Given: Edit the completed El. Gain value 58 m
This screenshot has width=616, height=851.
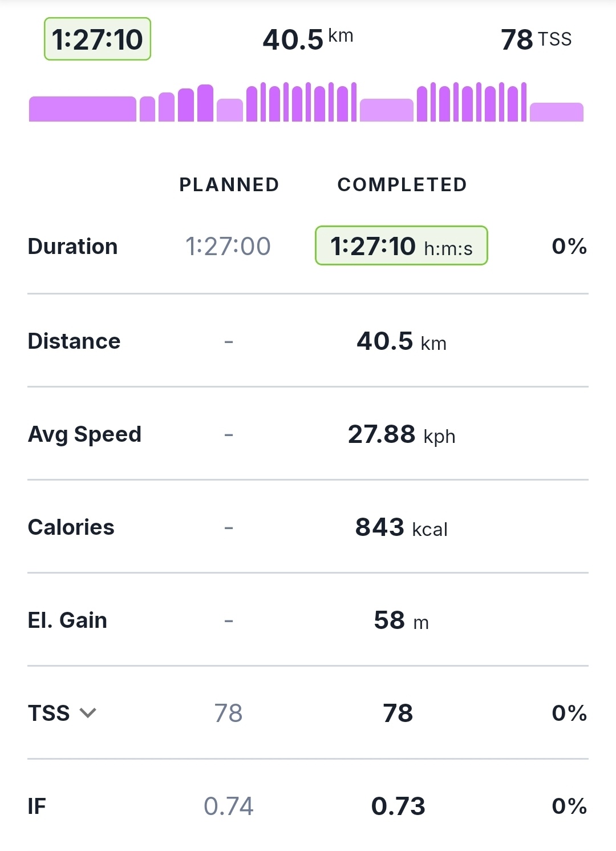Looking at the screenshot, I should (x=401, y=620).
